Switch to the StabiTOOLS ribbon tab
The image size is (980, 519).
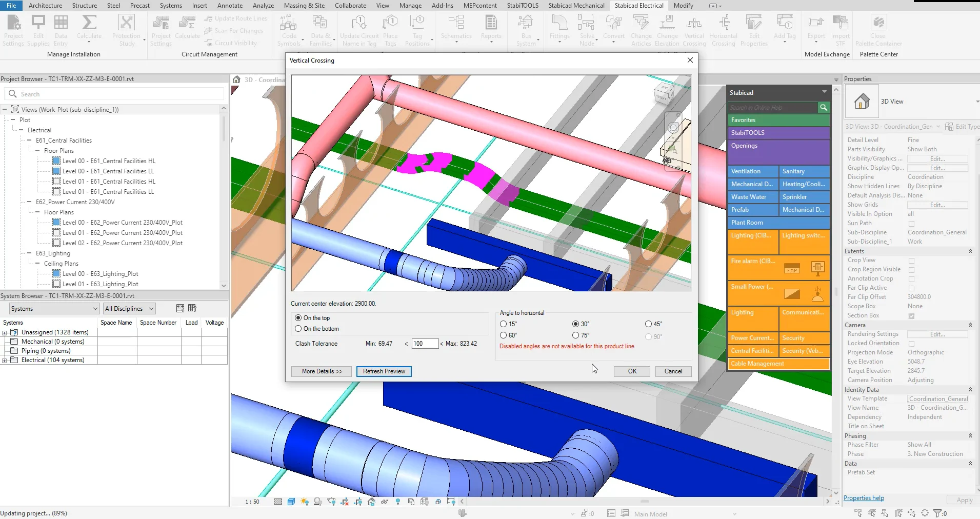(523, 6)
